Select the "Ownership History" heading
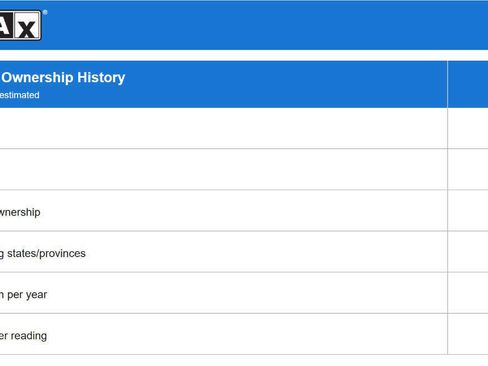This screenshot has width=488, height=366. point(63,78)
